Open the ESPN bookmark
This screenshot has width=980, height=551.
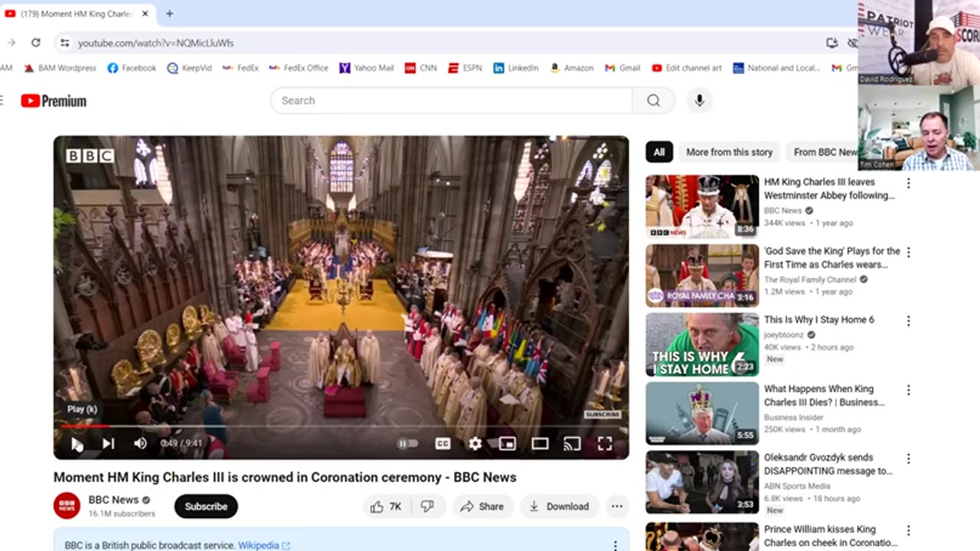(465, 68)
